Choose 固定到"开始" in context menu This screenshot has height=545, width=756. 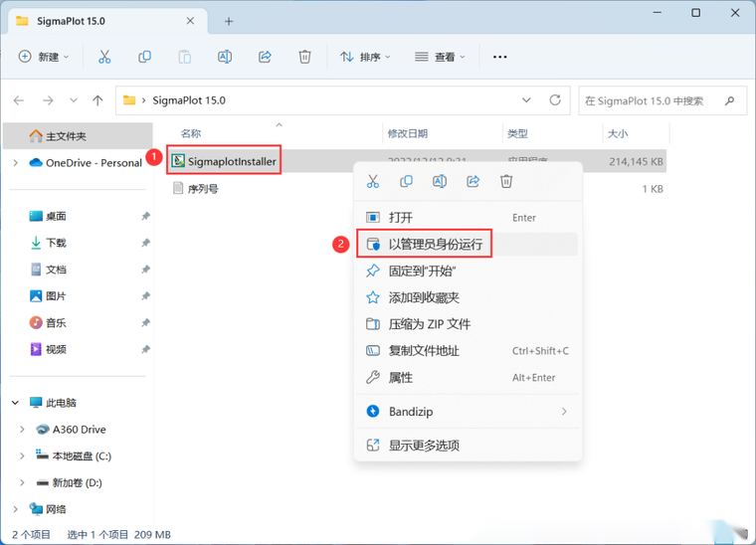pyautogui.click(x=468, y=271)
